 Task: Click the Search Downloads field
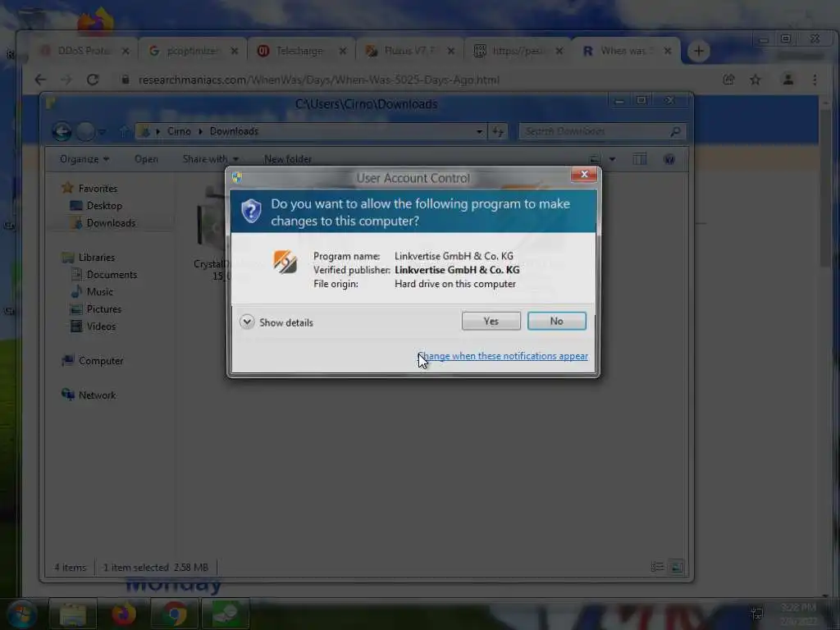tap(602, 131)
